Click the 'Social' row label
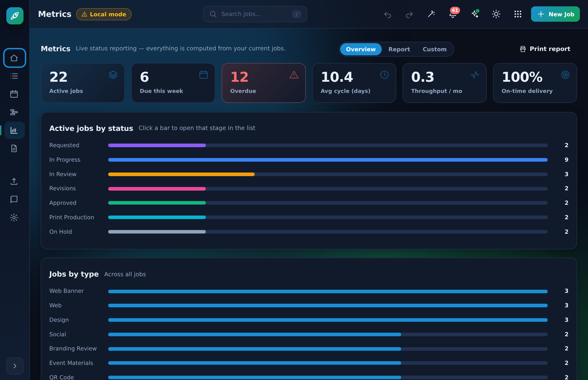Viewport: 588px width, 380px height. [58, 334]
